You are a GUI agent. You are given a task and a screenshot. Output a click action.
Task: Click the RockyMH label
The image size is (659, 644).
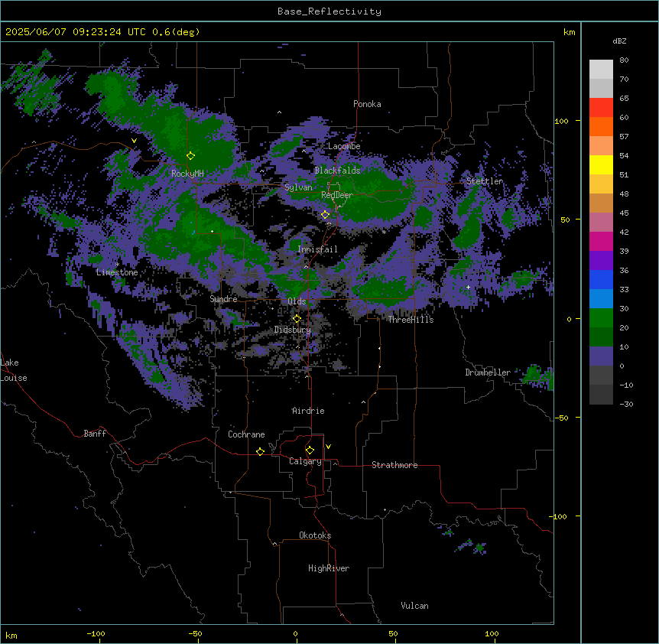pyautogui.click(x=187, y=174)
